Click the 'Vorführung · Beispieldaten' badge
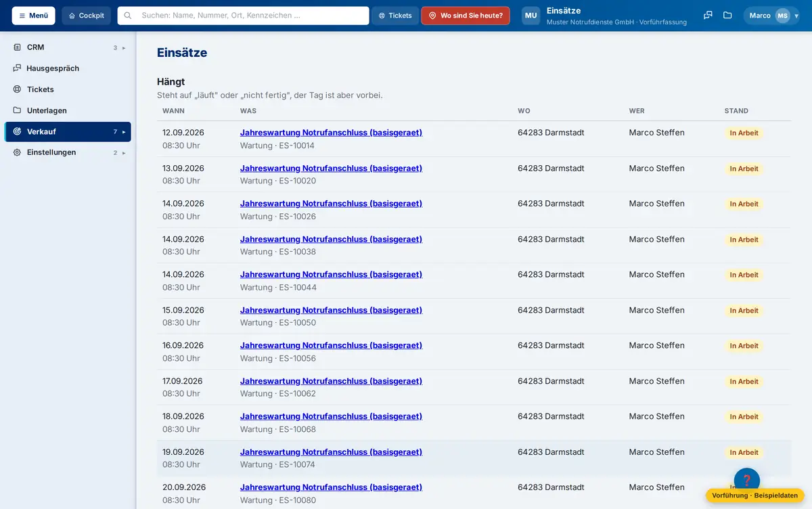 click(754, 495)
